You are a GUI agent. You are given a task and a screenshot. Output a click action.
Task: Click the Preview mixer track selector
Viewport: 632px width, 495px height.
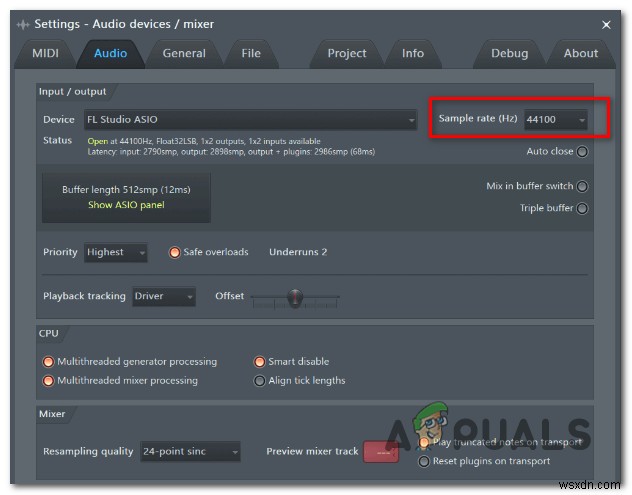point(381,452)
